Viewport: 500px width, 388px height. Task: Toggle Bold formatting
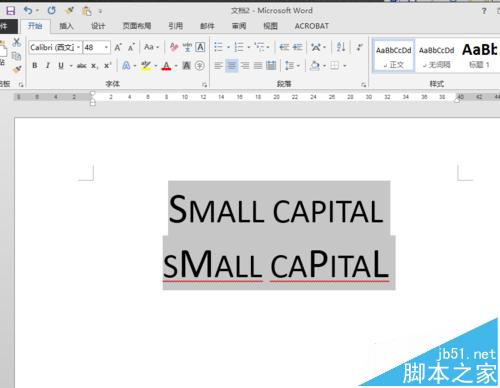pos(35,66)
